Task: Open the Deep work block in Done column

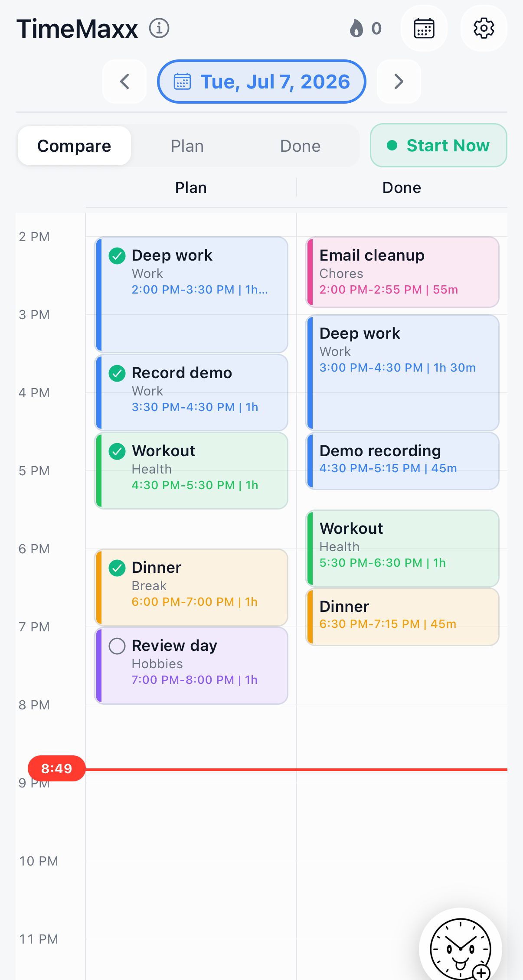Action: click(402, 373)
